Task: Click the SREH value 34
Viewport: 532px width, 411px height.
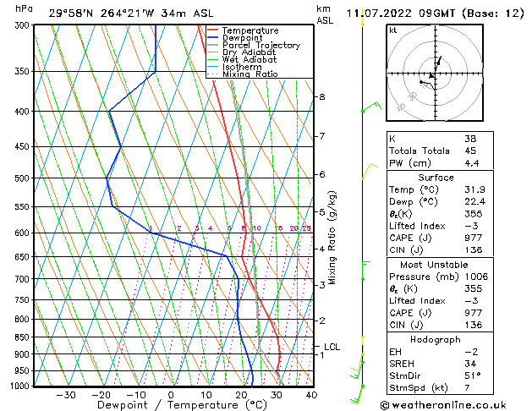Action: pos(470,364)
